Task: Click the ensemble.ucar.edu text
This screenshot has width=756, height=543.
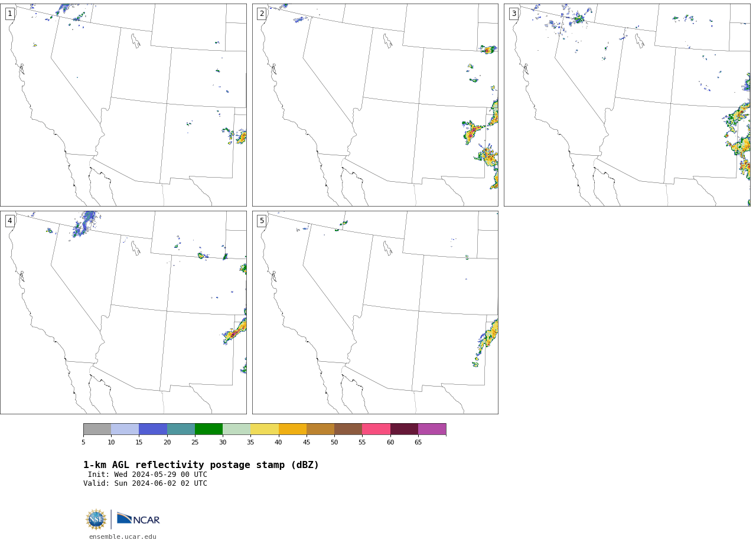Action: coord(123,537)
